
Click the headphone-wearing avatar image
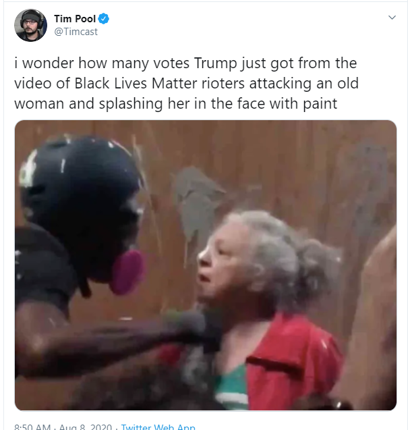tap(30, 25)
